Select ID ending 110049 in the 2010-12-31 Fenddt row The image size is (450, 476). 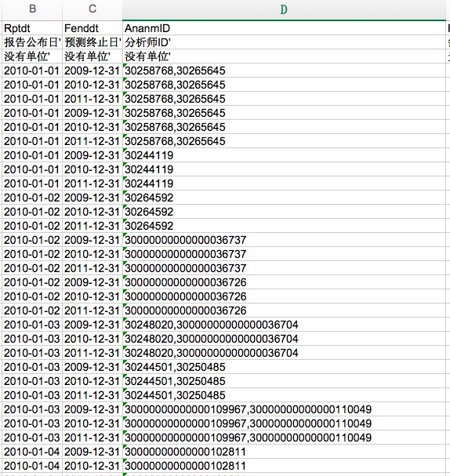coord(284,423)
